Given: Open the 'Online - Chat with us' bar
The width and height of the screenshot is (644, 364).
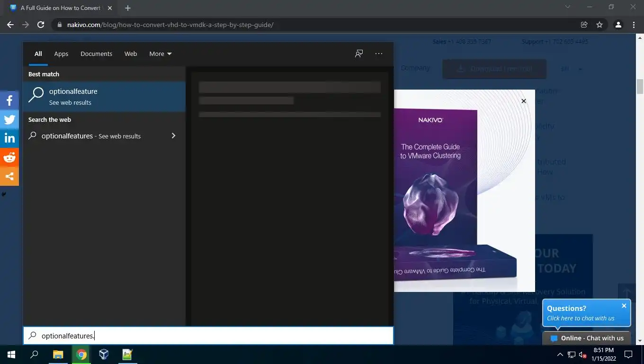Looking at the screenshot, I should click(x=587, y=338).
